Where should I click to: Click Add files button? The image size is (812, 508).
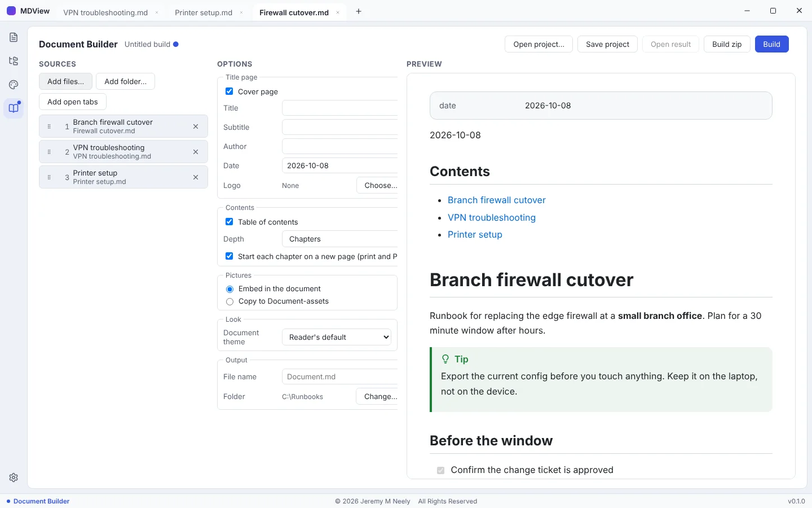click(x=65, y=81)
